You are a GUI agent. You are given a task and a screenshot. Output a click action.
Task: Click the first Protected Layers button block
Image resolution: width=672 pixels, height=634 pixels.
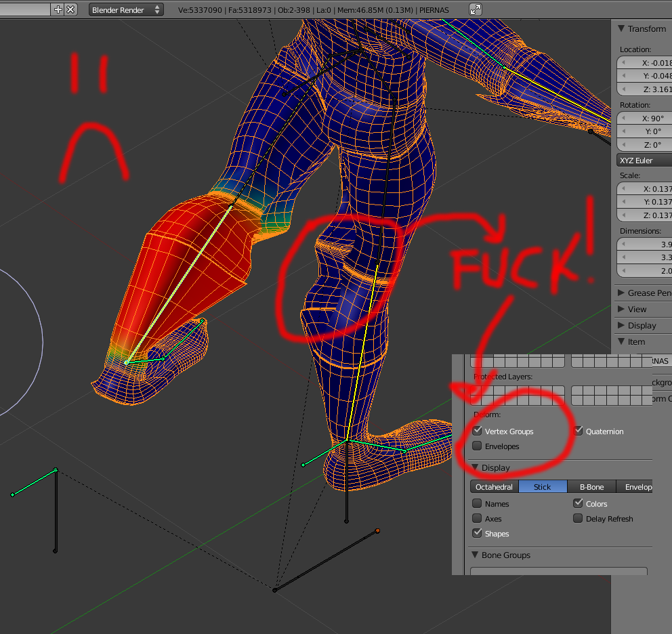click(518, 395)
